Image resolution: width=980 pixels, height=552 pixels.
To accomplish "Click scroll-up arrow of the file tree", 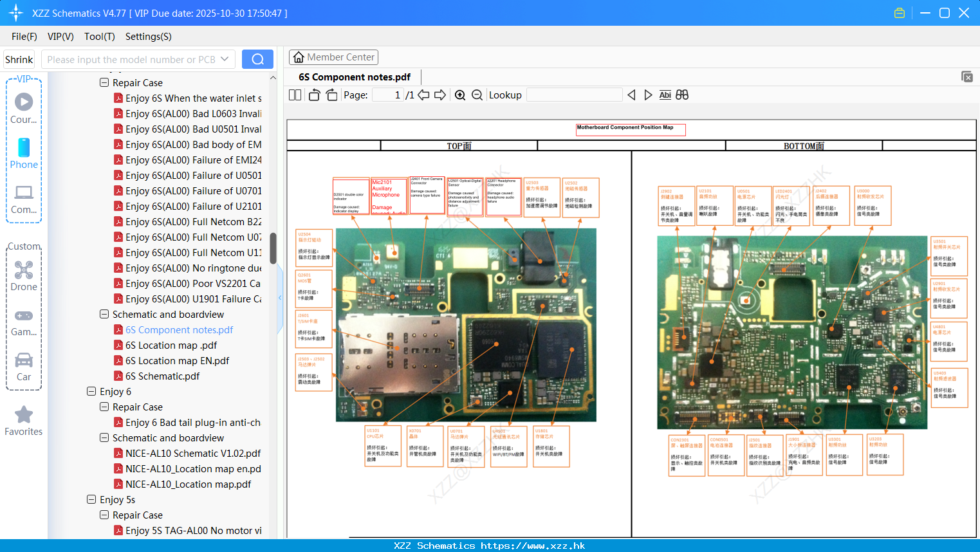I will coord(273,78).
